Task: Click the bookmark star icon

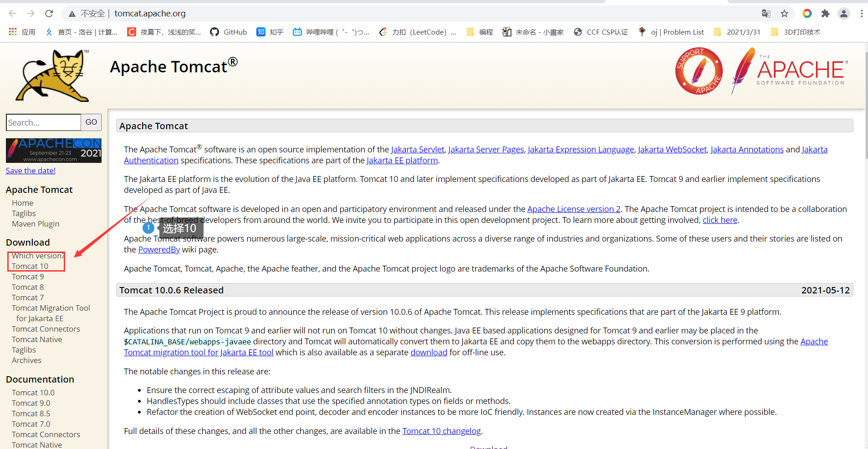Action: coord(785,13)
